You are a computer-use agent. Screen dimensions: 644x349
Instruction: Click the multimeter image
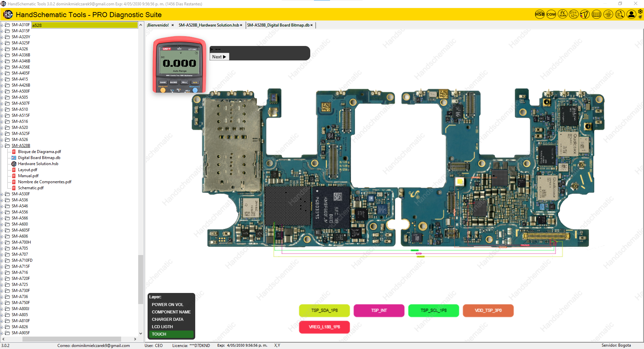click(179, 64)
